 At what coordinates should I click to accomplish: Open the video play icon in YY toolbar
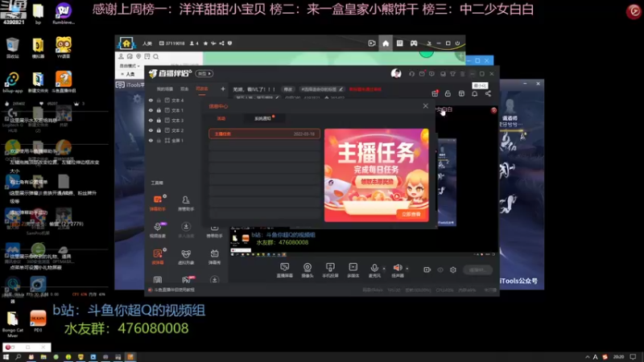372,43
